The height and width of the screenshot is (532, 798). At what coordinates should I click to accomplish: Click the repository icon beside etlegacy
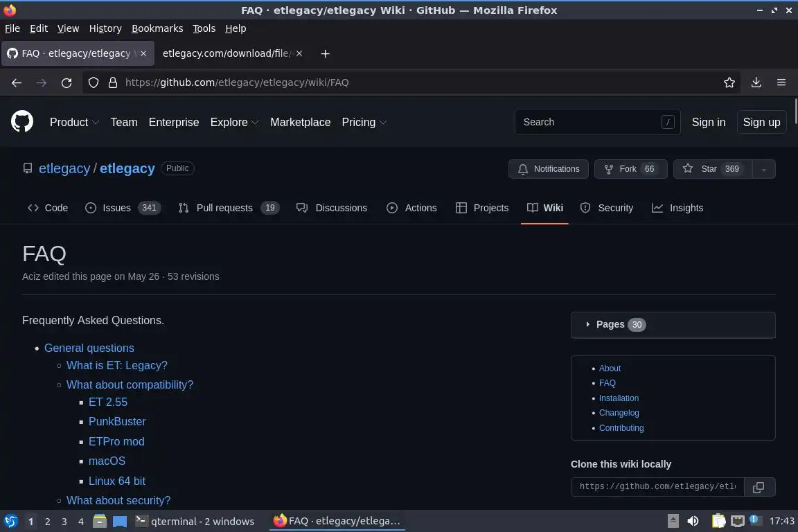28,168
